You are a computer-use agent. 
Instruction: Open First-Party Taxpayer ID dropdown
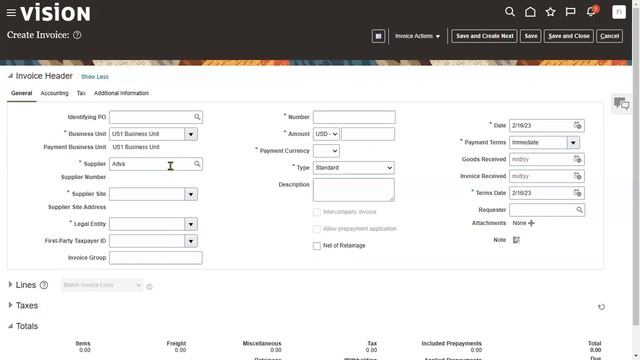pyautogui.click(x=191, y=241)
